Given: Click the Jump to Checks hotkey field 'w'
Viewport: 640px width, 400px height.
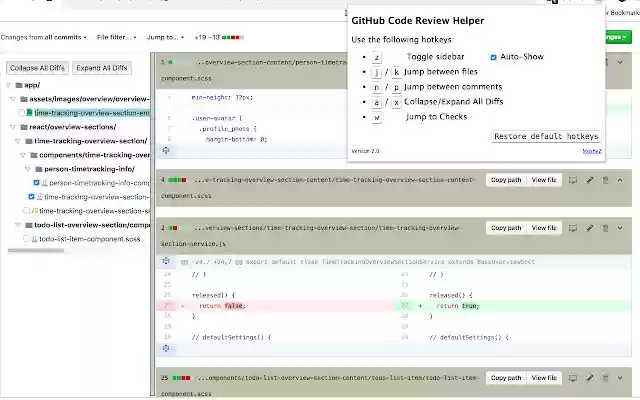Looking at the screenshot, I should [377, 118].
